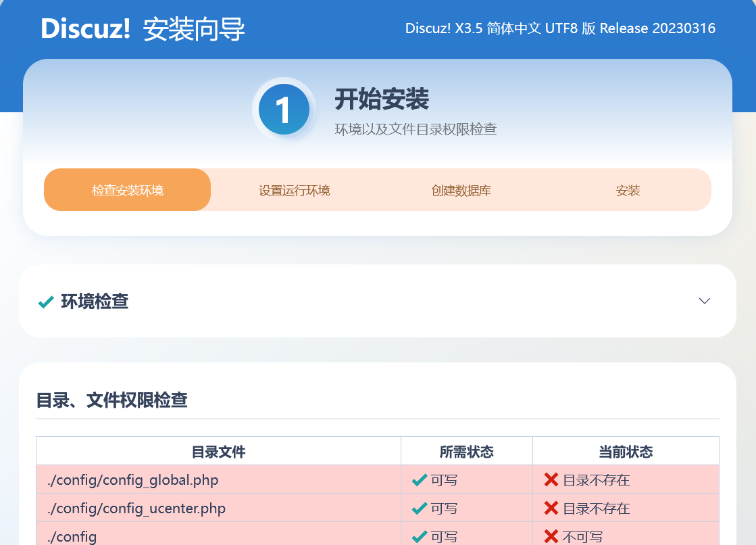Click the Discuz! logo text

[x=85, y=28]
